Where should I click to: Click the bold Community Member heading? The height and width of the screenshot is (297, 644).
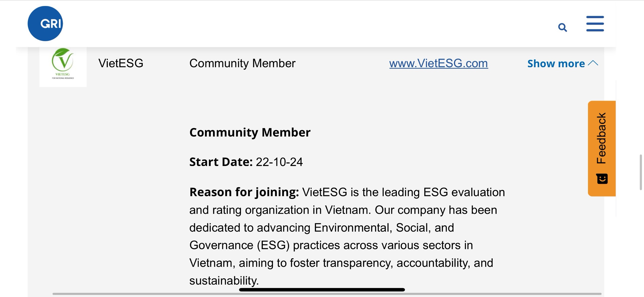tap(250, 132)
